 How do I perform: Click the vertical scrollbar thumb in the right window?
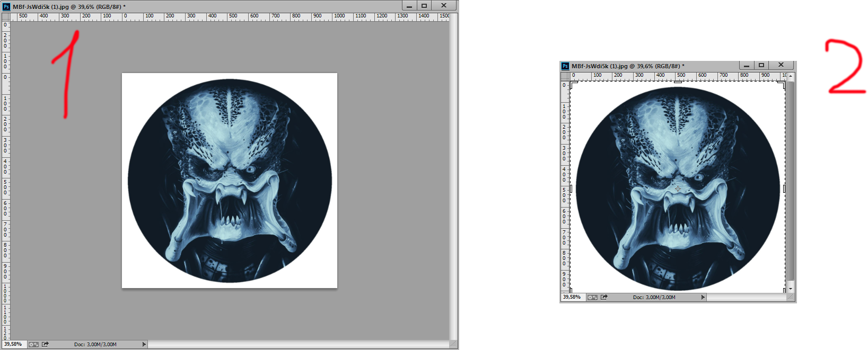pos(791,180)
